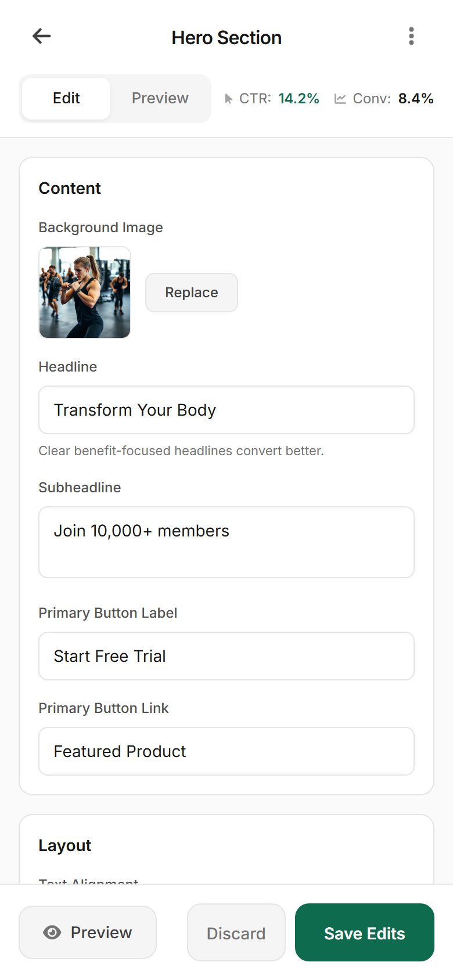
Task: Open the Primary Button Link selector
Action: [227, 751]
